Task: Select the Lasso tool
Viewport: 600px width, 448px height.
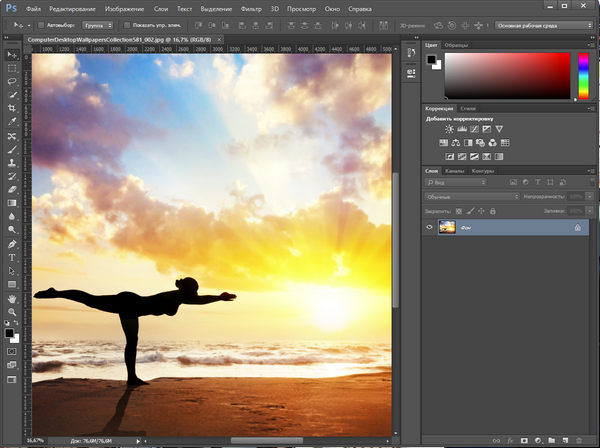Action: point(12,81)
